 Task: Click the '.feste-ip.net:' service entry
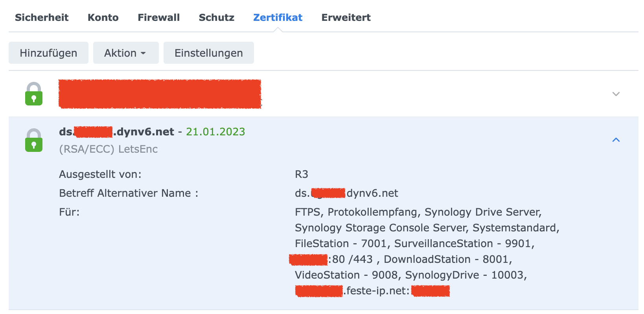[372, 291]
